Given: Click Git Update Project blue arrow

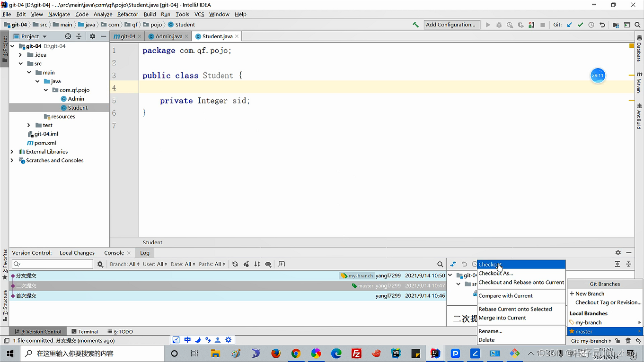Looking at the screenshot, I should (x=569, y=25).
